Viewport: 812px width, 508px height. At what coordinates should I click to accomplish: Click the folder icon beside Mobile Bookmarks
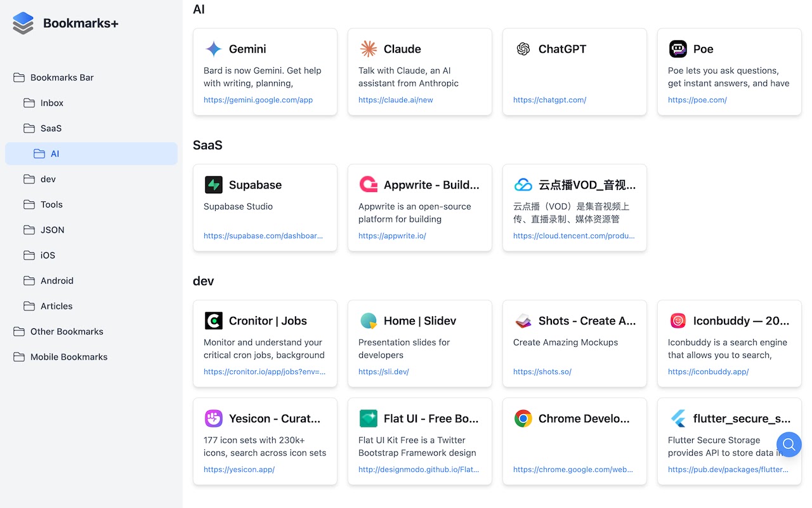[x=19, y=357]
